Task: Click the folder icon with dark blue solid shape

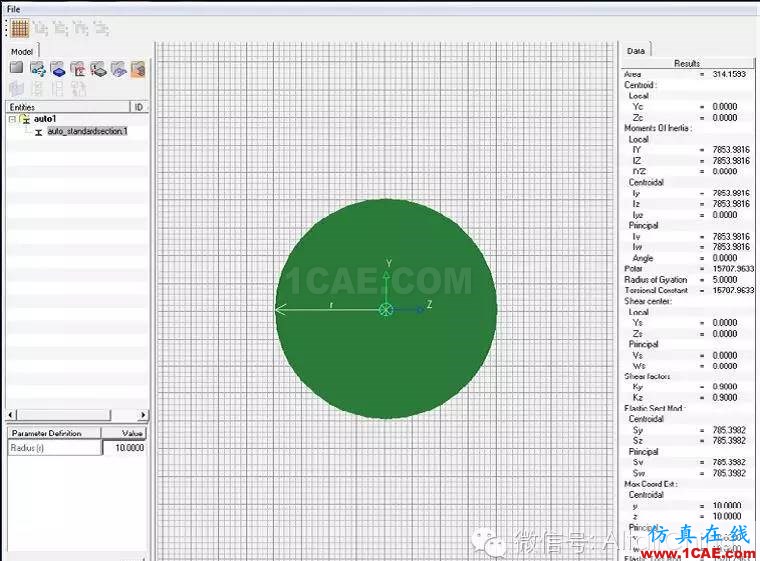Action: pyautogui.click(x=58, y=69)
